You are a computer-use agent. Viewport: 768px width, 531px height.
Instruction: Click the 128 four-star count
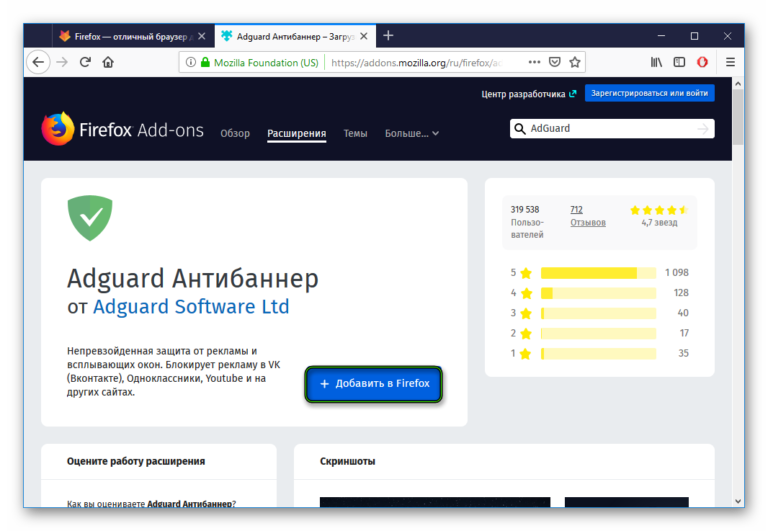pos(681,293)
